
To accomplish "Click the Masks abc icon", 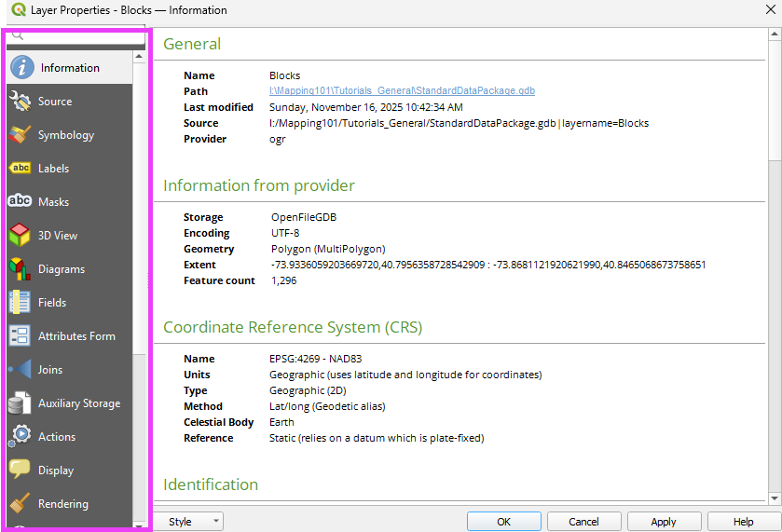I will 20,201.
